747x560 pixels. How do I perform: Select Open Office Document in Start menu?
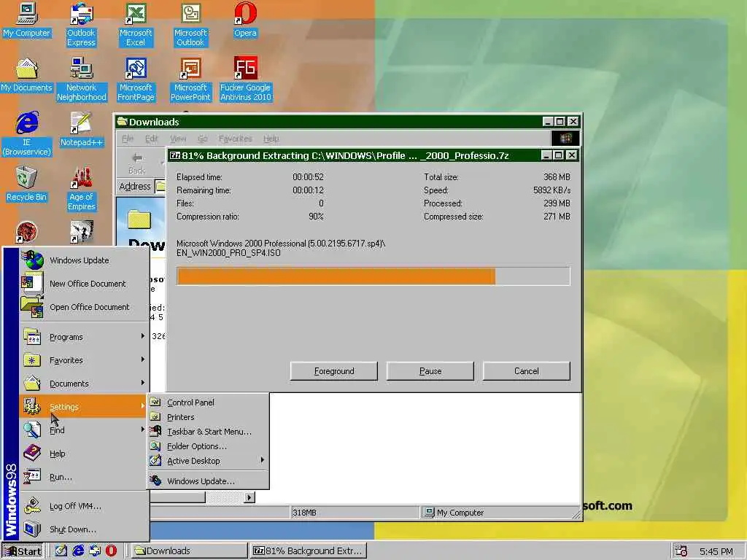(x=85, y=307)
